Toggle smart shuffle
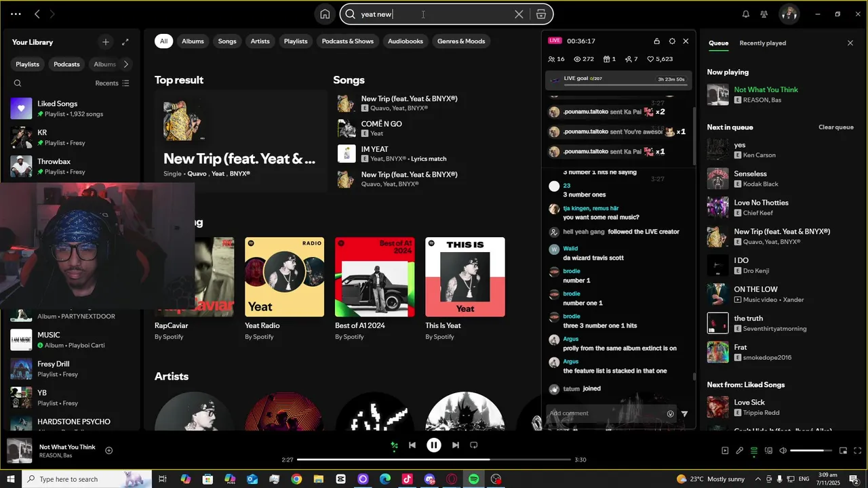868x488 pixels. (x=394, y=445)
